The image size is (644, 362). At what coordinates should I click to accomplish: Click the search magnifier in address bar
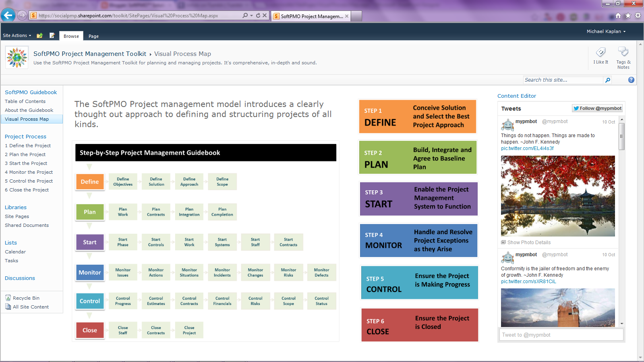245,15
